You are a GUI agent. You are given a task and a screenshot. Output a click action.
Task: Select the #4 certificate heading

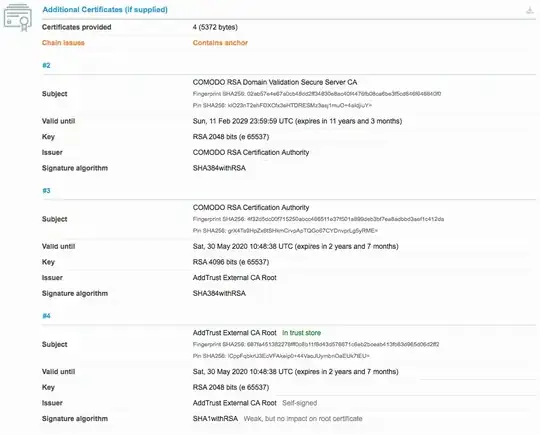point(46,316)
